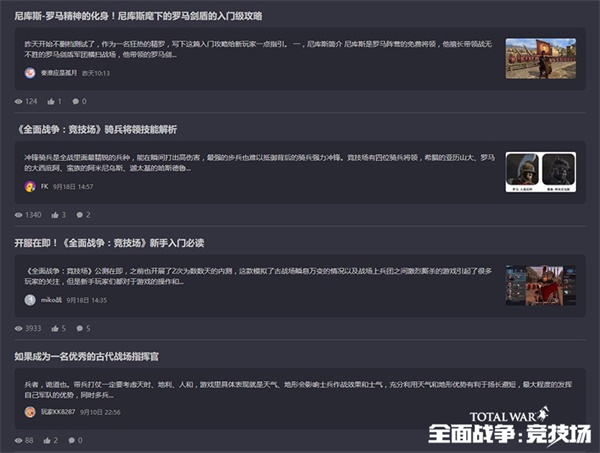Open the 开服在即 新手入门必读 article title
This screenshot has height=453, width=600.
[x=109, y=243]
